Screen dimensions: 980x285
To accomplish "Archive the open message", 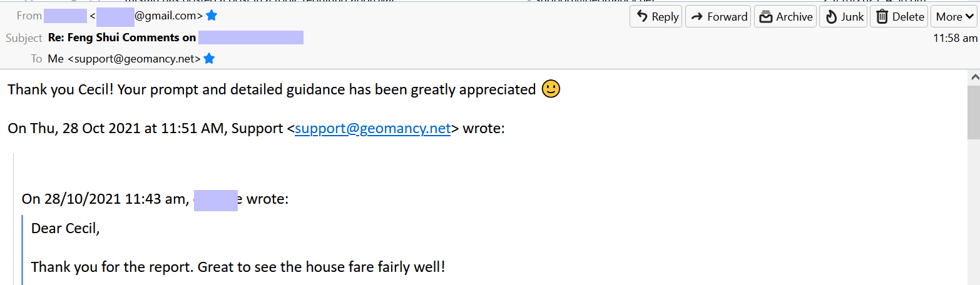I will click(x=785, y=17).
